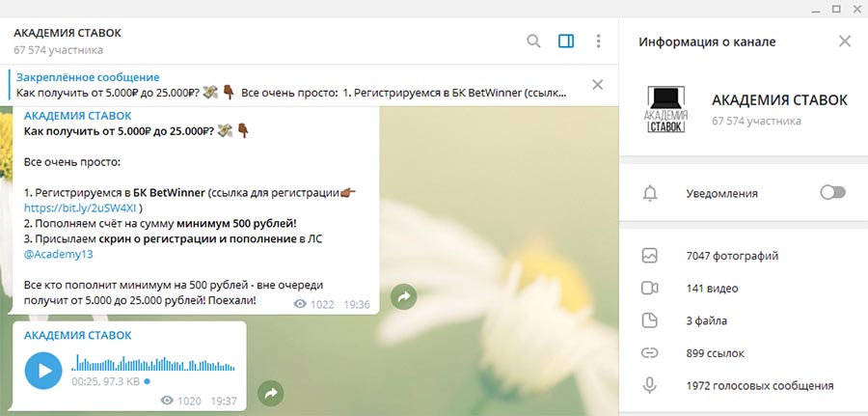View the channel avatar logo
The height and width of the screenshot is (416, 868).
[667, 109]
